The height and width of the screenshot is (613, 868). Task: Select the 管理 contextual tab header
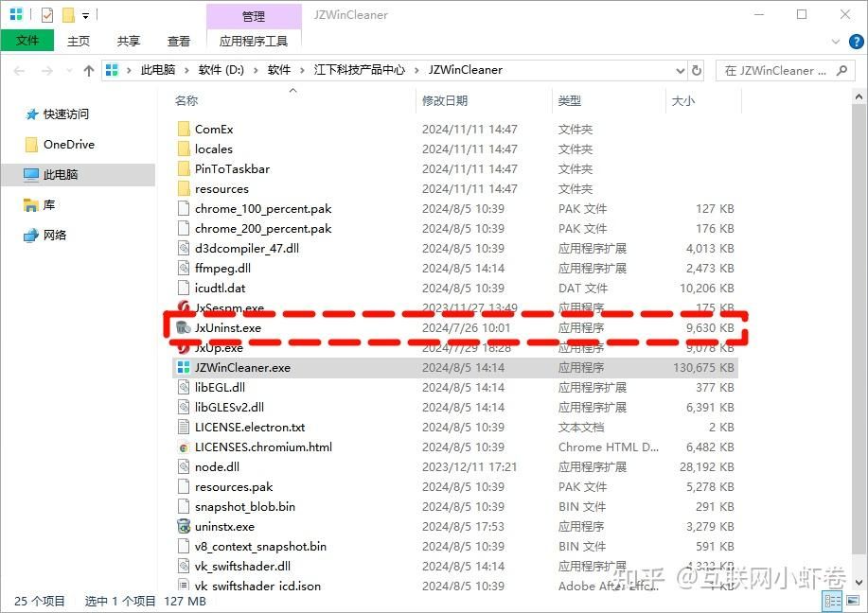pos(254,17)
